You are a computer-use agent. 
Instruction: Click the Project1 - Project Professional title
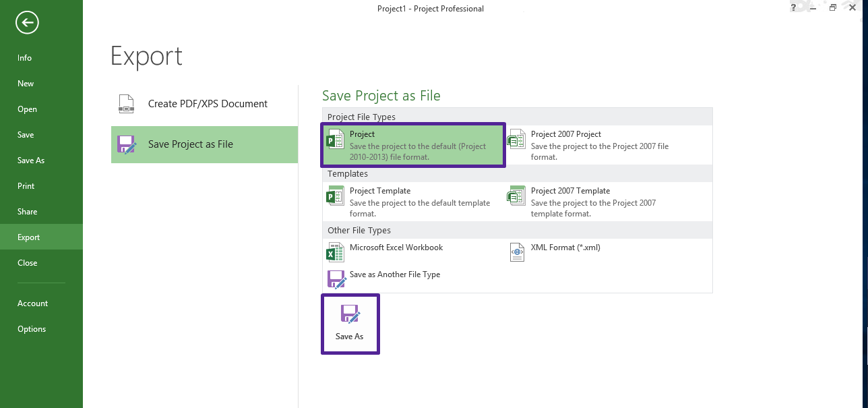coord(431,9)
